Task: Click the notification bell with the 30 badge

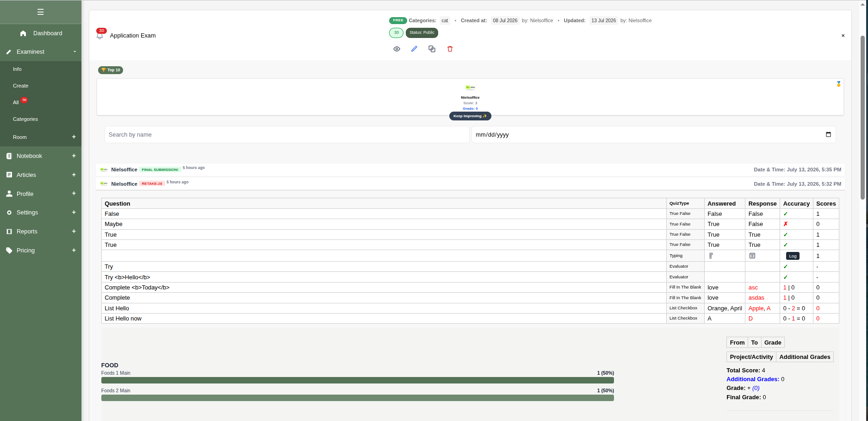Action: 99,35
